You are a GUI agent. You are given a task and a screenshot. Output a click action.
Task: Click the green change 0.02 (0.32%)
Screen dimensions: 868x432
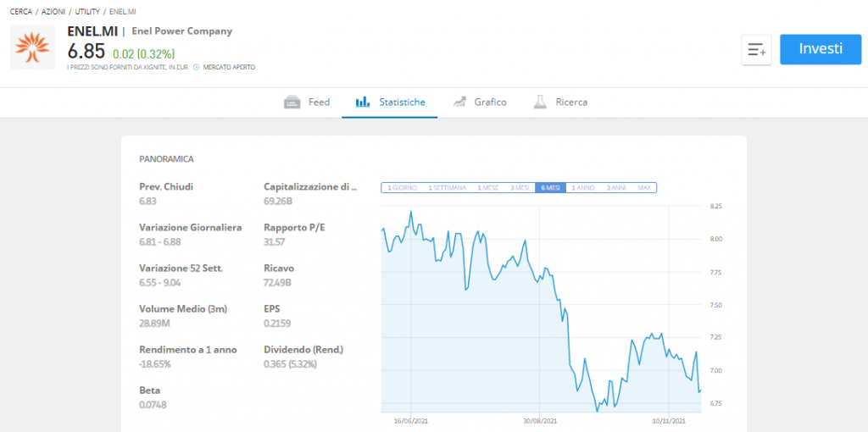(144, 54)
